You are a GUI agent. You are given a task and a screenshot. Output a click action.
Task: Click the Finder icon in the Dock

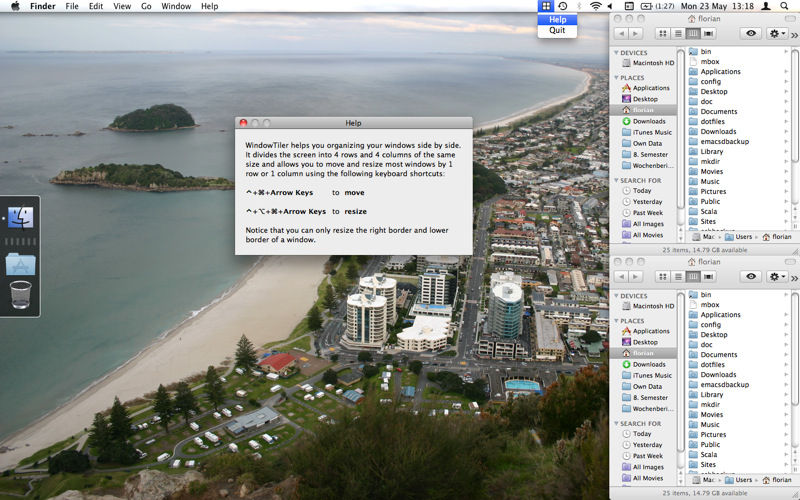pos(20,218)
